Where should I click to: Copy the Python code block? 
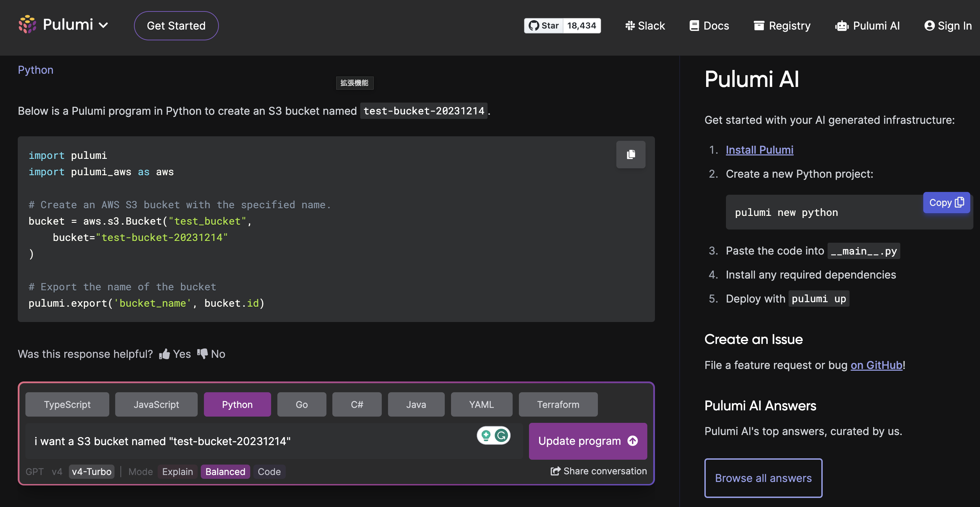tap(631, 154)
